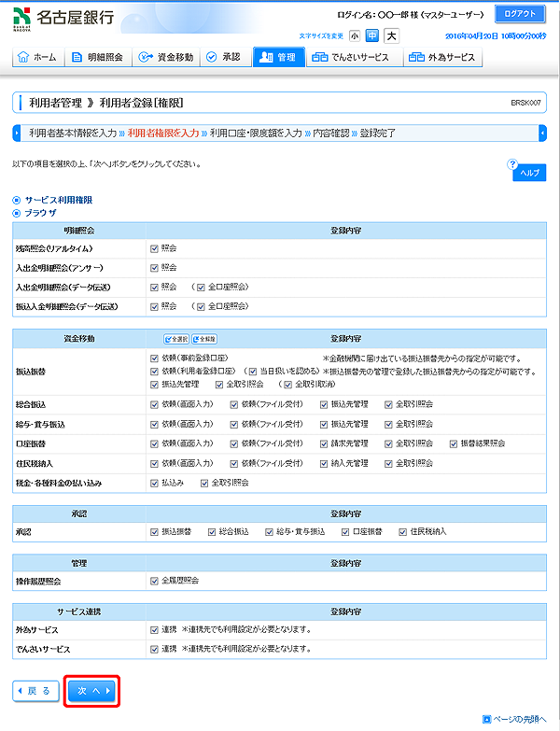Click the Nagoya Bank logo
Screen dimensions: 560x731
(63, 19)
